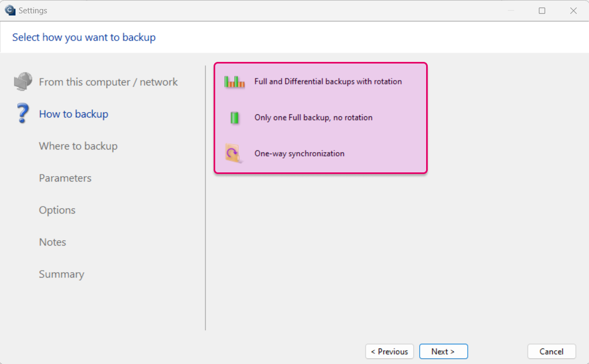
Task: Click the One-way synchronization folder icon
Action: click(x=234, y=154)
